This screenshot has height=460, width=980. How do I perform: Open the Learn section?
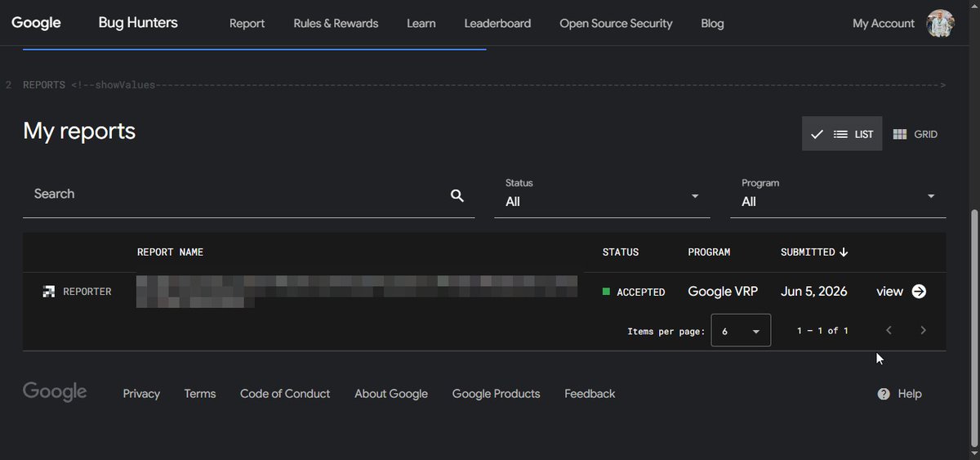tap(421, 24)
